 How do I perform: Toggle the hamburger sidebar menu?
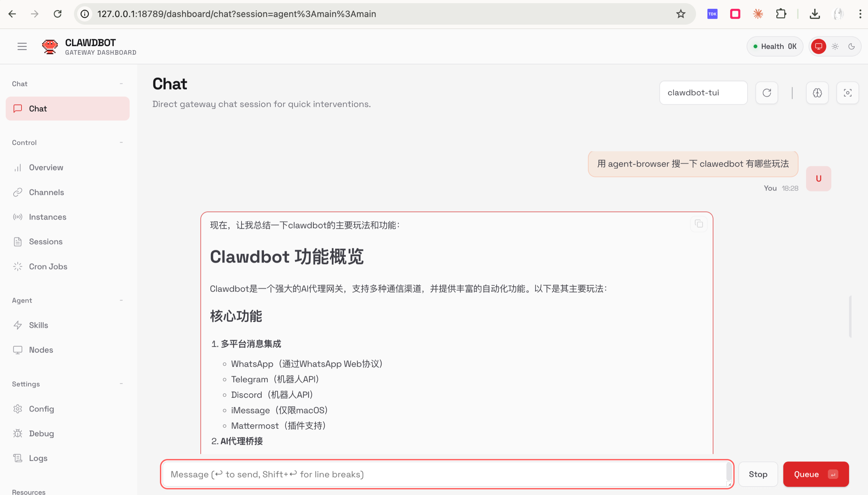pyautogui.click(x=22, y=46)
